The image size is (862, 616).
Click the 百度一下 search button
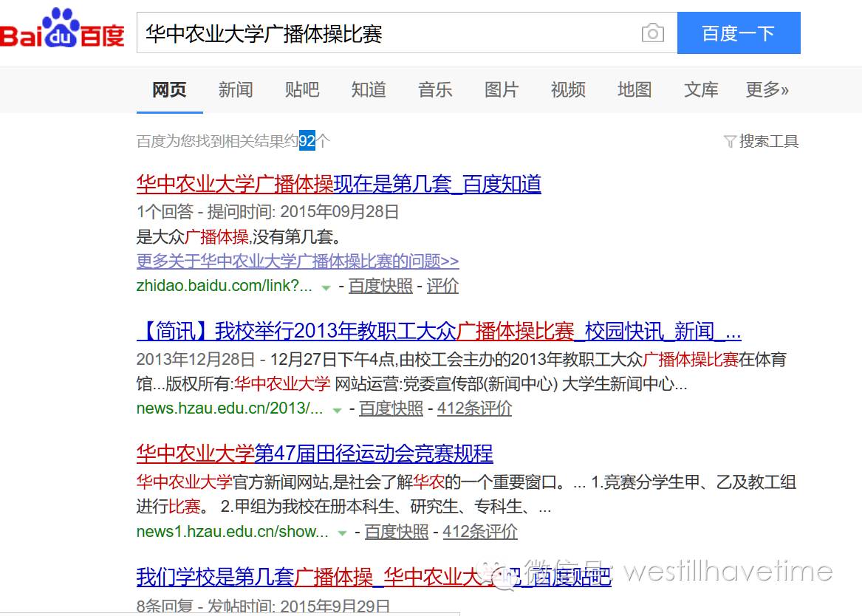tap(739, 33)
